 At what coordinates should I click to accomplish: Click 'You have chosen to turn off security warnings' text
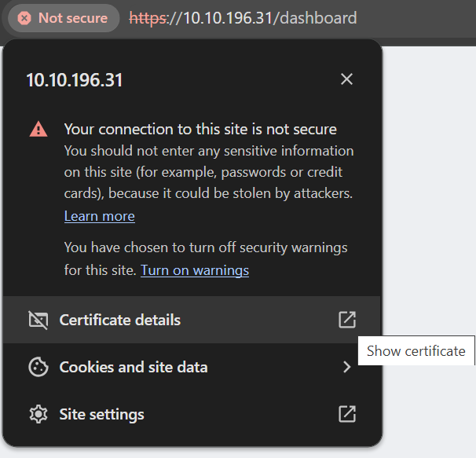(206, 247)
